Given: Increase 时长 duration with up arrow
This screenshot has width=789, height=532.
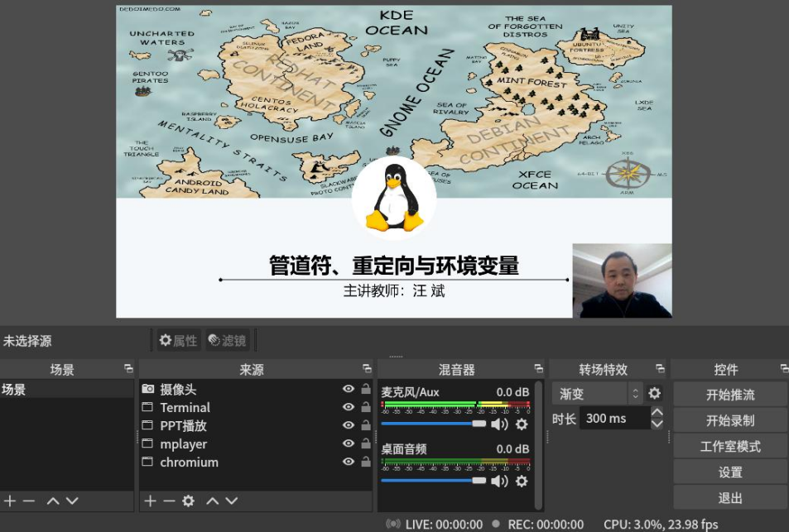Looking at the screenshot, I should pos(657,413).
